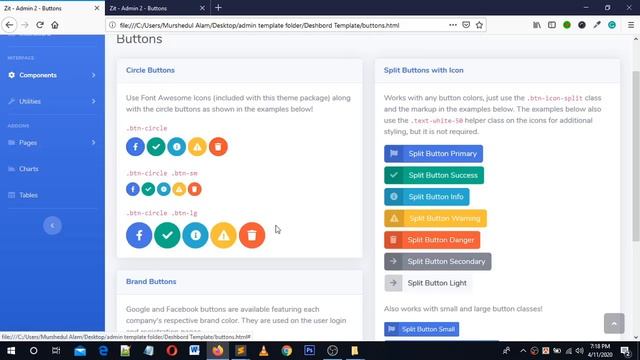Expand the Components sidebar menu

52,75
